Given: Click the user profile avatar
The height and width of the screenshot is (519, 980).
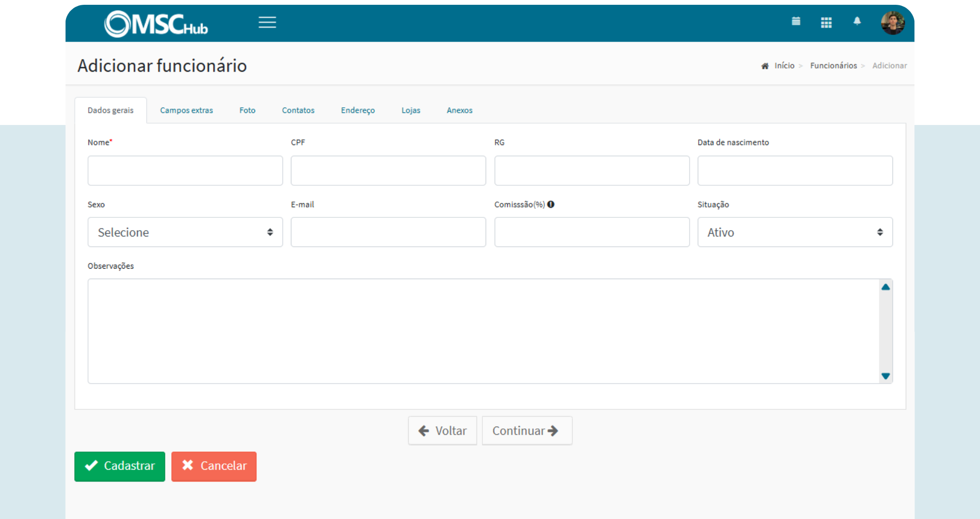Looking at the screenshot, I should click(892, 23).
